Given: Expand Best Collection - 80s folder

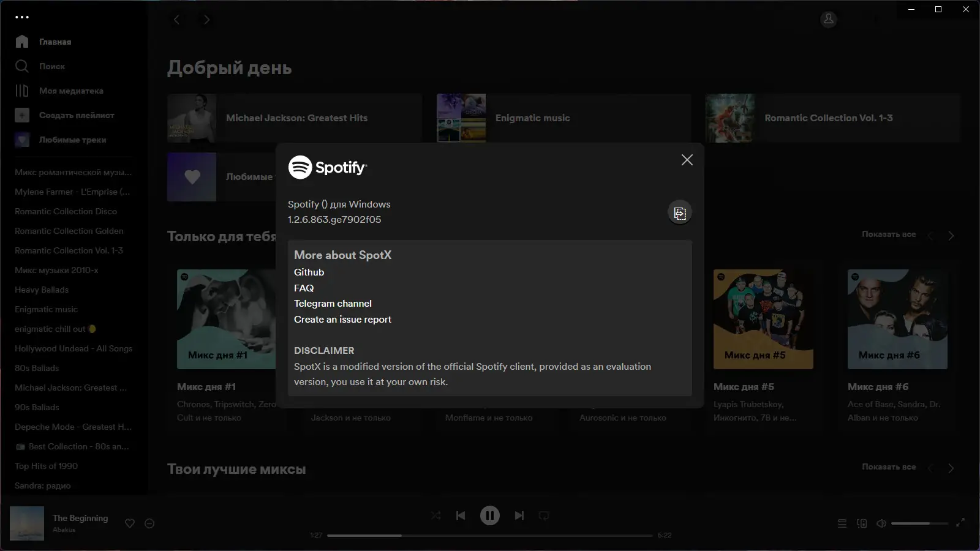Looking at the screenshot, I should (72, 446).
